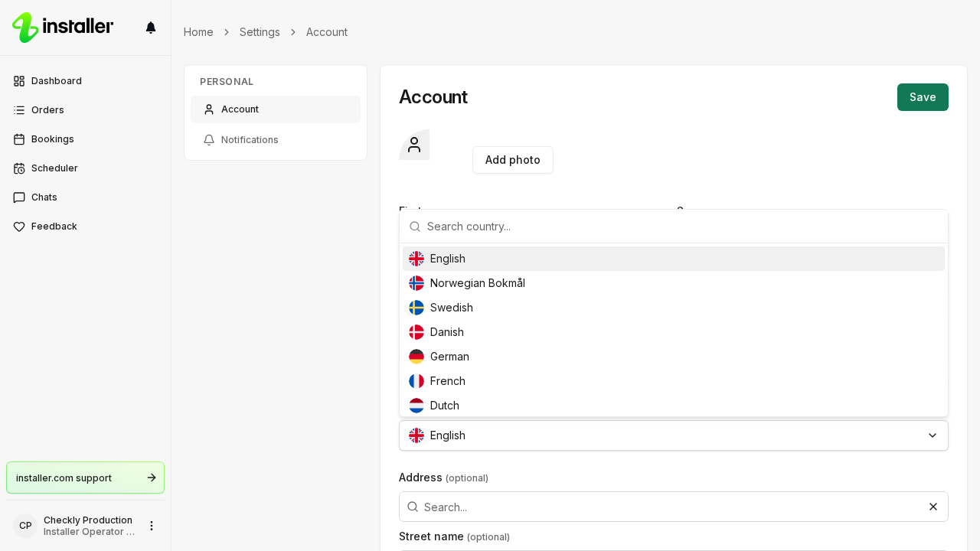The image size is (980, 551).
Task: Click the Account breadcrumb text
Action: 327,32
